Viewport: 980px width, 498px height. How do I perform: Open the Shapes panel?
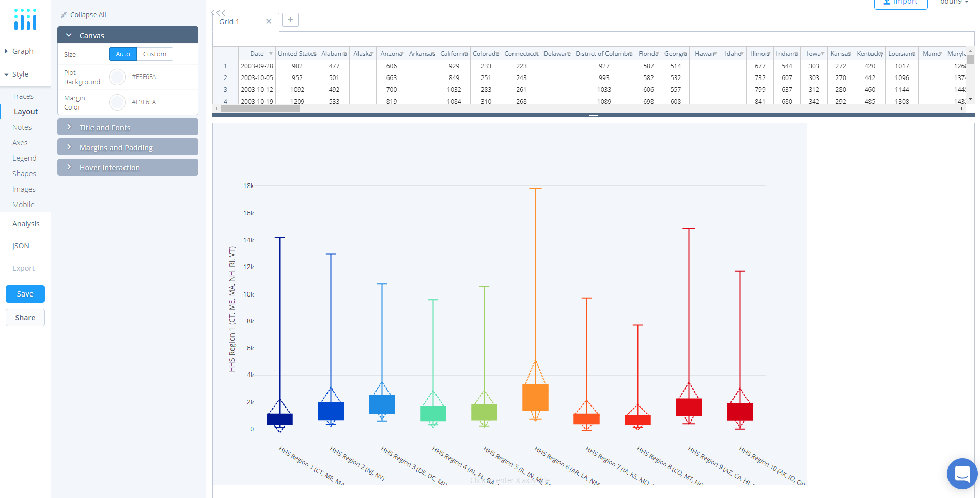[24, 174]
